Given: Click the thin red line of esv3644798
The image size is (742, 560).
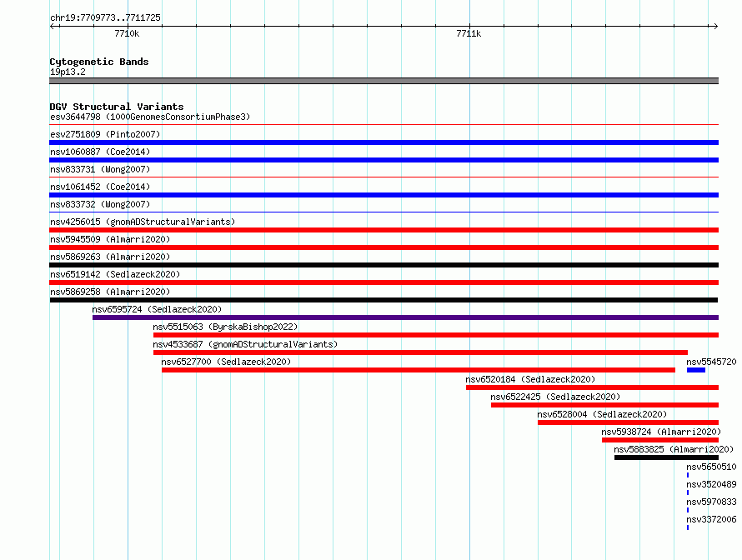Looking at the screenshot, I should [x=384, y=125].
